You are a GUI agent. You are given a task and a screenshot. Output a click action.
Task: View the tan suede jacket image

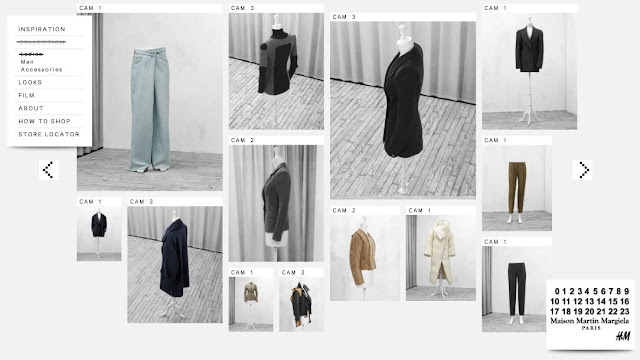(x=365, y=258)
